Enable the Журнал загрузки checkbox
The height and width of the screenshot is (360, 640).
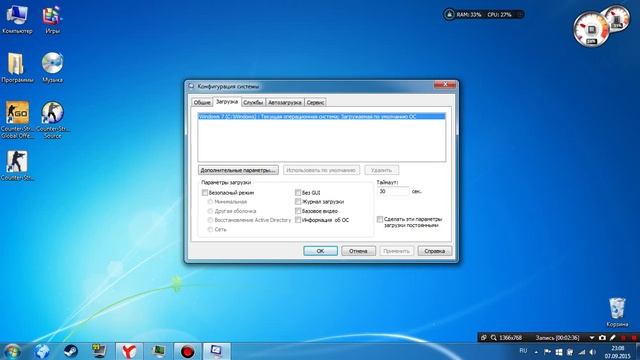(x=298, y=202)
